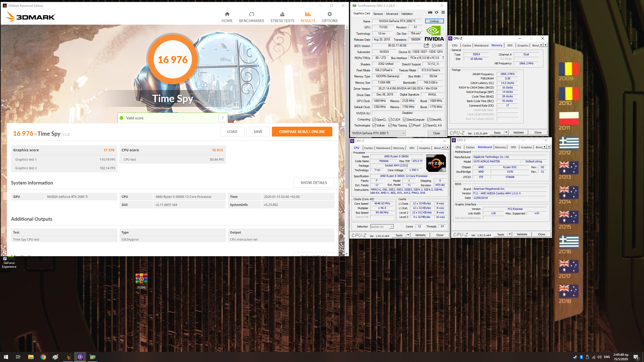Open Windows Start menu
Screen dimensions: 644x362
pyautogui.click(x=6, y=357)
